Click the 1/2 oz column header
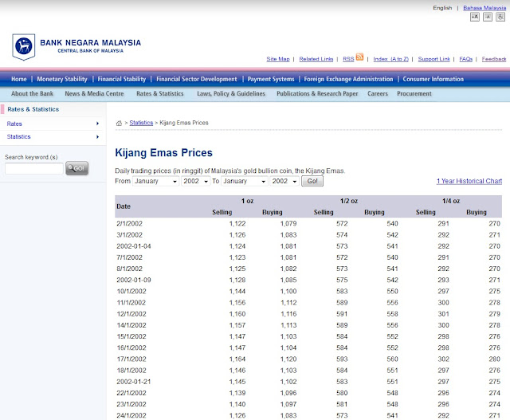 349,201
